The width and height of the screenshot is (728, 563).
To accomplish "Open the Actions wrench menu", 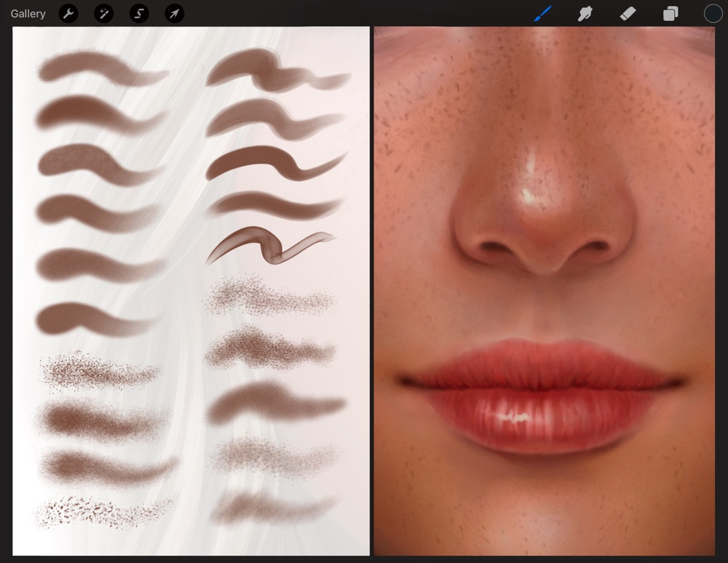I will tap(68, 14).
